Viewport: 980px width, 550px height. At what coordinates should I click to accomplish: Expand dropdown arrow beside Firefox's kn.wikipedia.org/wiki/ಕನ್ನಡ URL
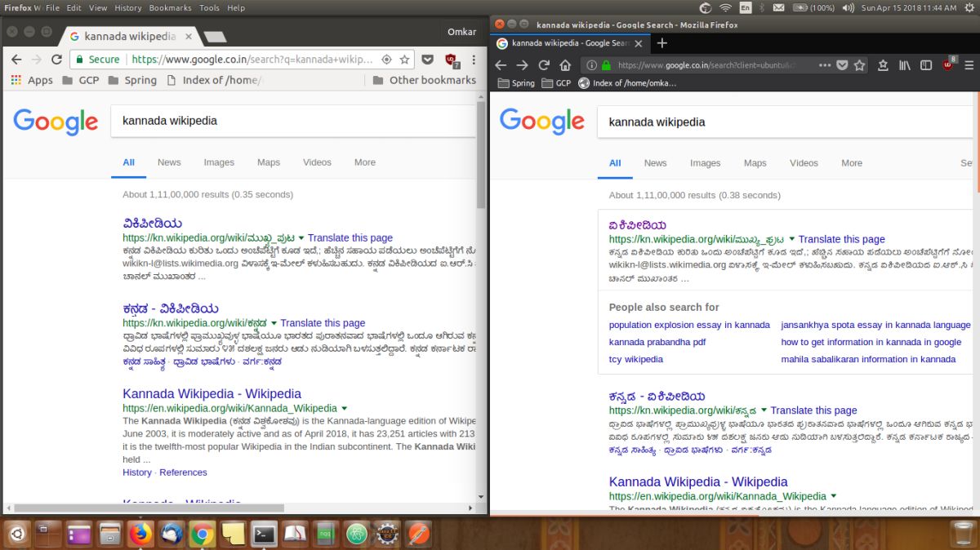(764, 410)
